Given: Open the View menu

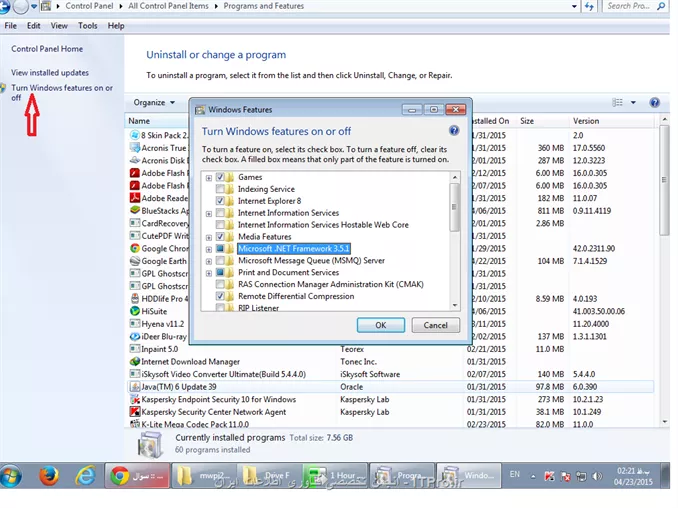Looking at the screenshot, I should point(59,26).
